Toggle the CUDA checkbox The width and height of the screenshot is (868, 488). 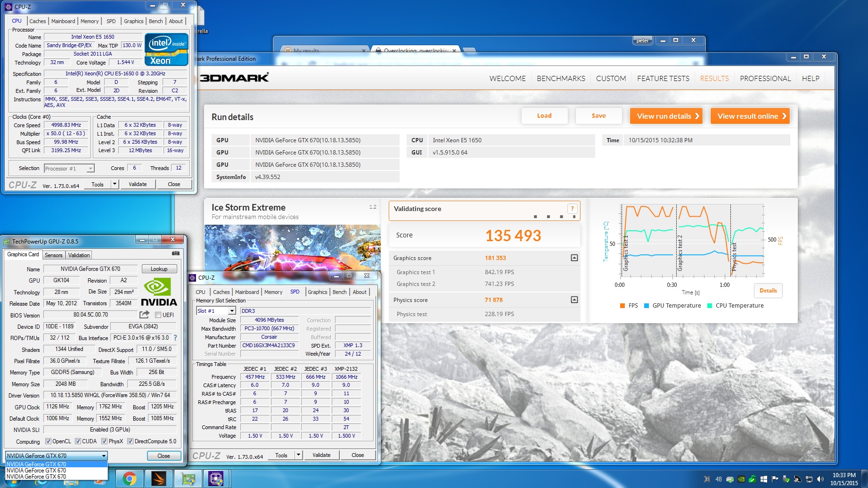click(78, 441)
